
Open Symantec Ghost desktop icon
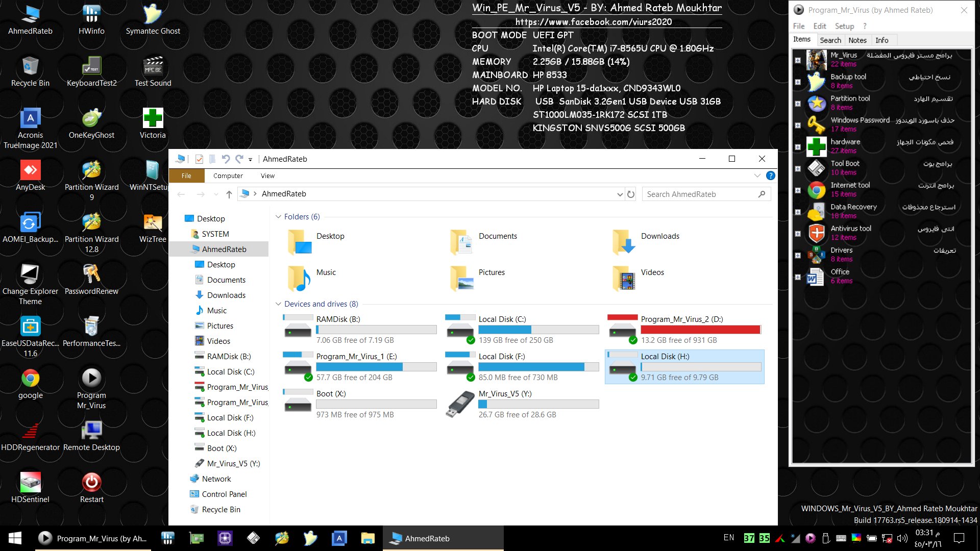pyautogui.click(x=153, y=20)
